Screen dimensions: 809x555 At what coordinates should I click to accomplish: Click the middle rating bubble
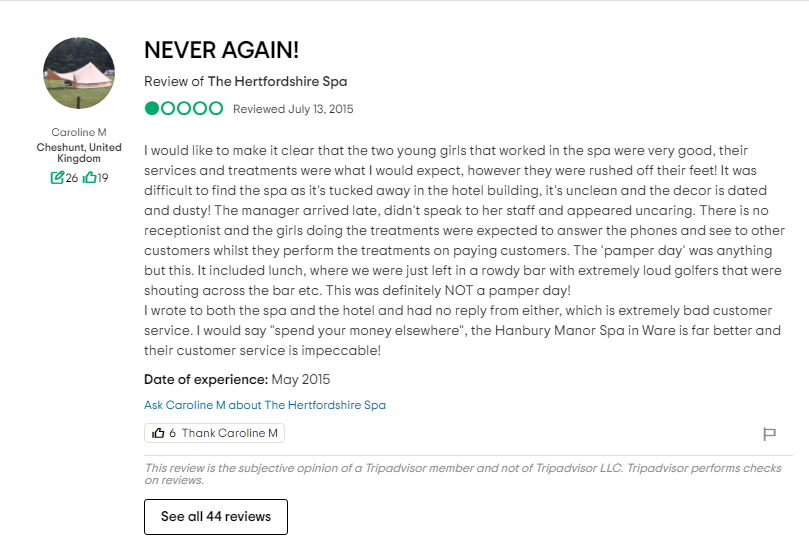pos(184,108)
